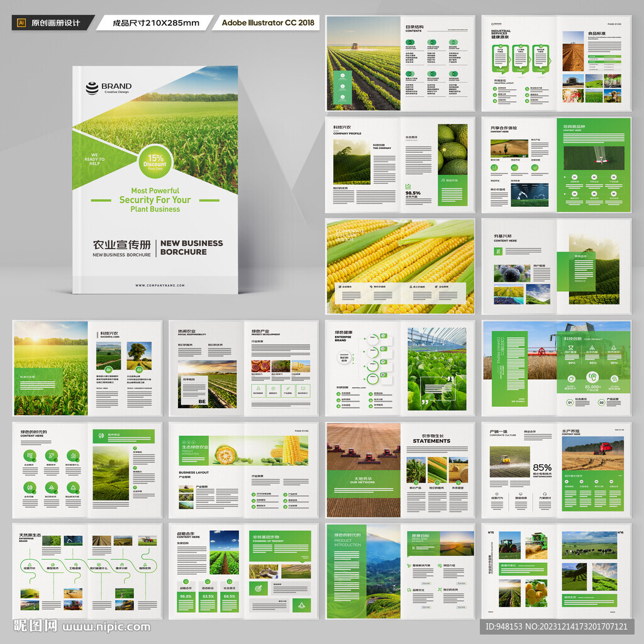Select the STATEMENTS heading
This screenshot has height=644, width=644.
click(x=431, y=441)
